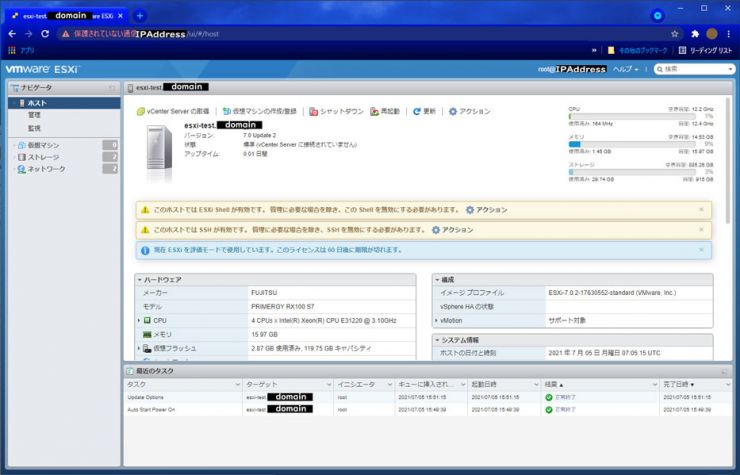Click Get vCenter Server button
Image resolution: width=740 pixels, height=475 pixels.
click(173, 111)
